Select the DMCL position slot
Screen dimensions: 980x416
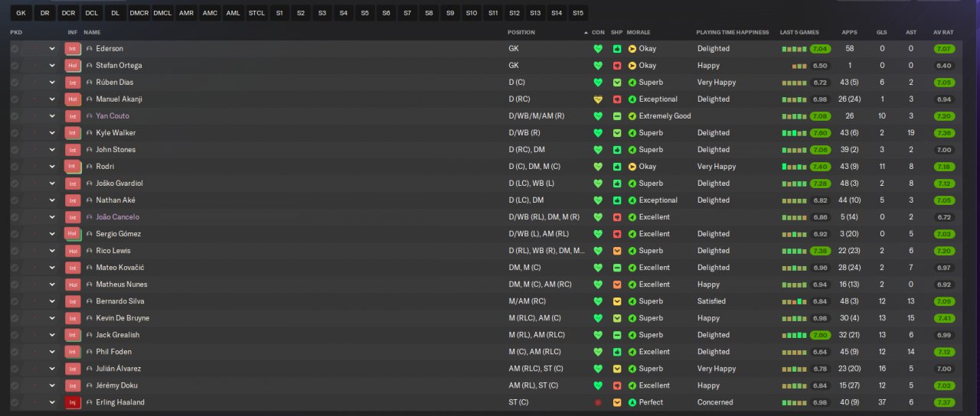point(162,13)
